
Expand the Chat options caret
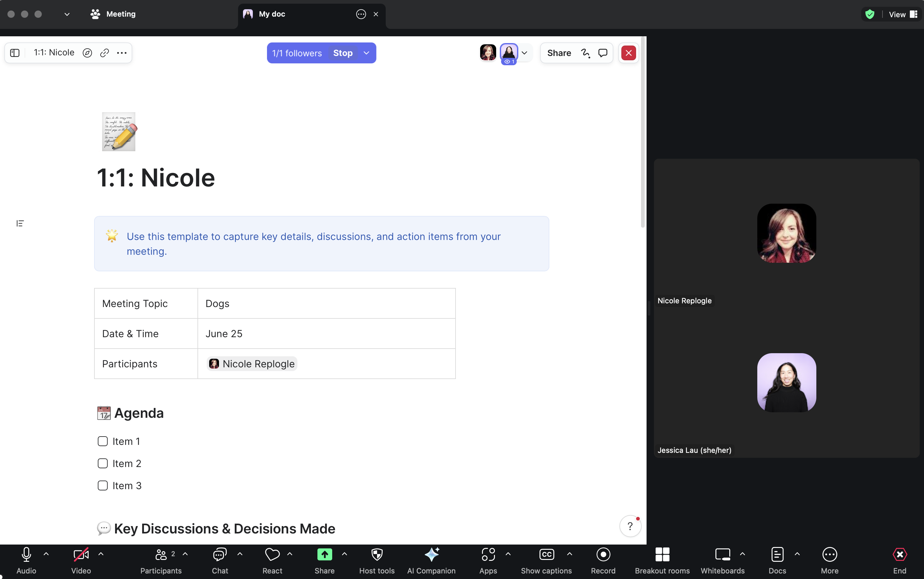[x=240, y=554]
